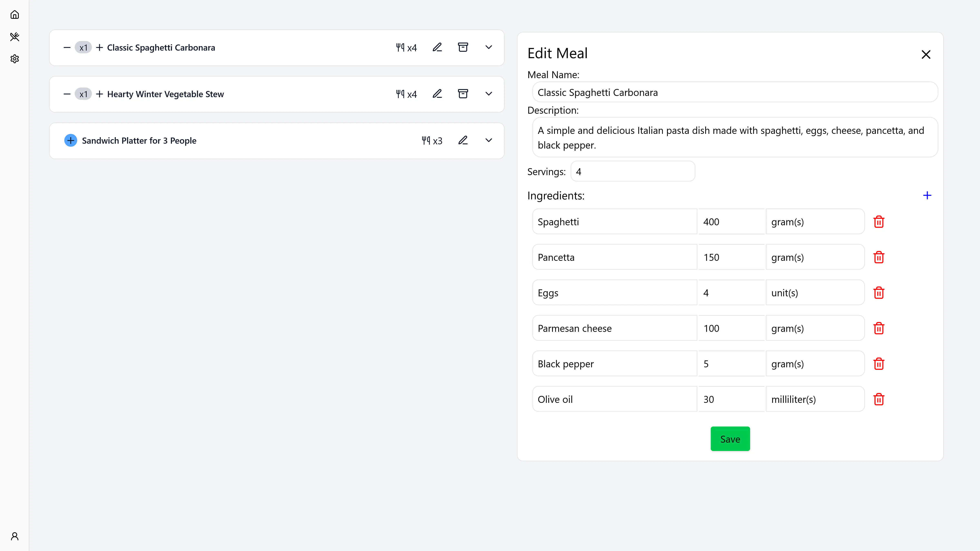The image size is (980, 551).
Task: Delete the Eggs ingredient
Action: click(878, 293)
